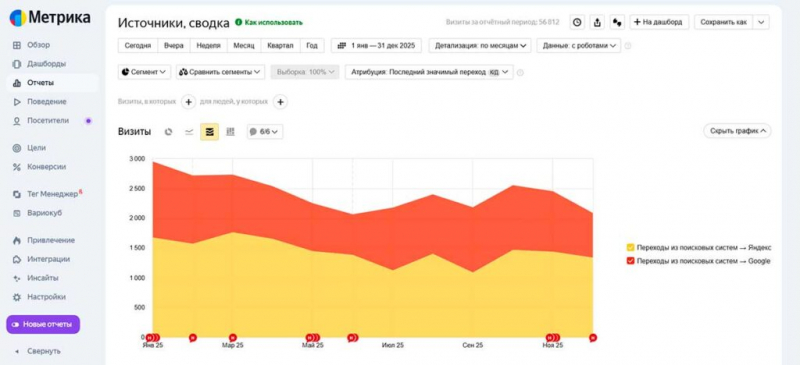Open the Данные: с роботами dropdown
Screen dimensions: 800x365
click(579, 45)
